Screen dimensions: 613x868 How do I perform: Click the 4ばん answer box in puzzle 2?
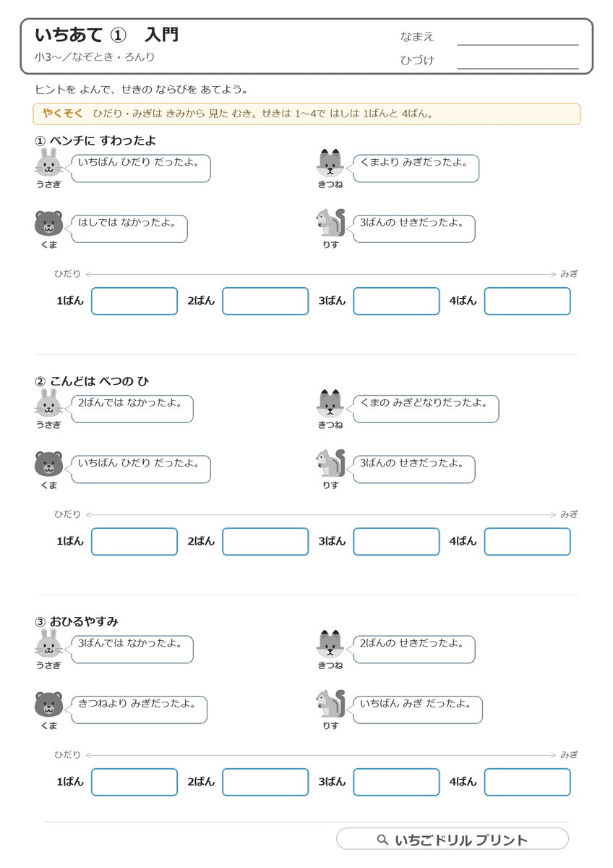527,542
